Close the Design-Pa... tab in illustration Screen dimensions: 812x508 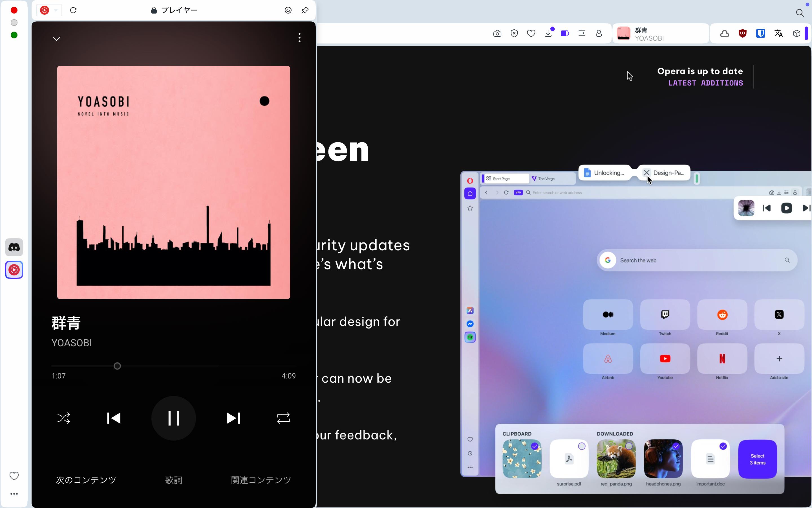[x=646, y=173]
